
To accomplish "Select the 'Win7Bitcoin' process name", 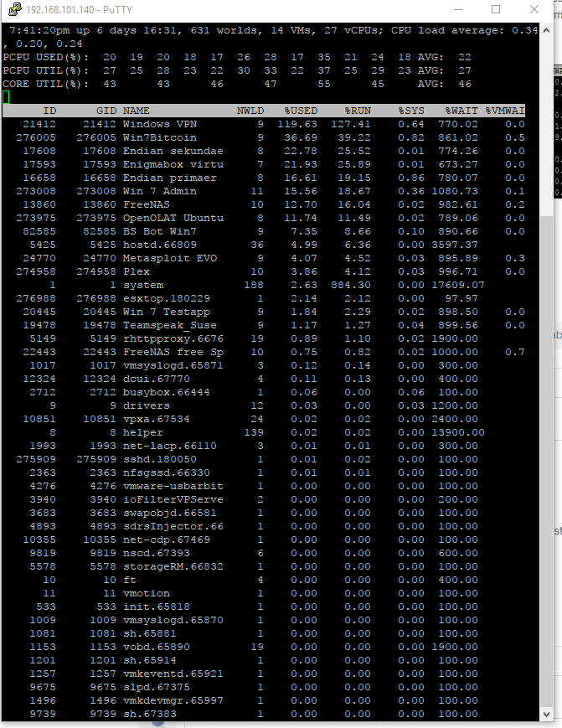I will click(x=160, y=137).
